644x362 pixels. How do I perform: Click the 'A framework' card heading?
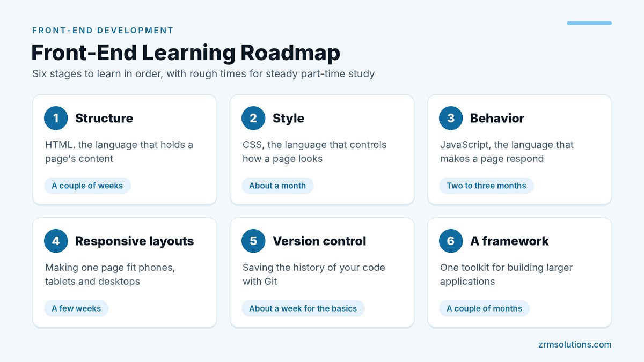click(509, 241)
